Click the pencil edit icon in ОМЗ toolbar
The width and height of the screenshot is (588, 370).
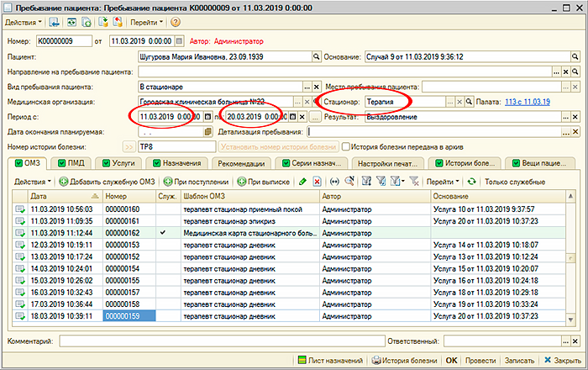click(x=301, y=182)
